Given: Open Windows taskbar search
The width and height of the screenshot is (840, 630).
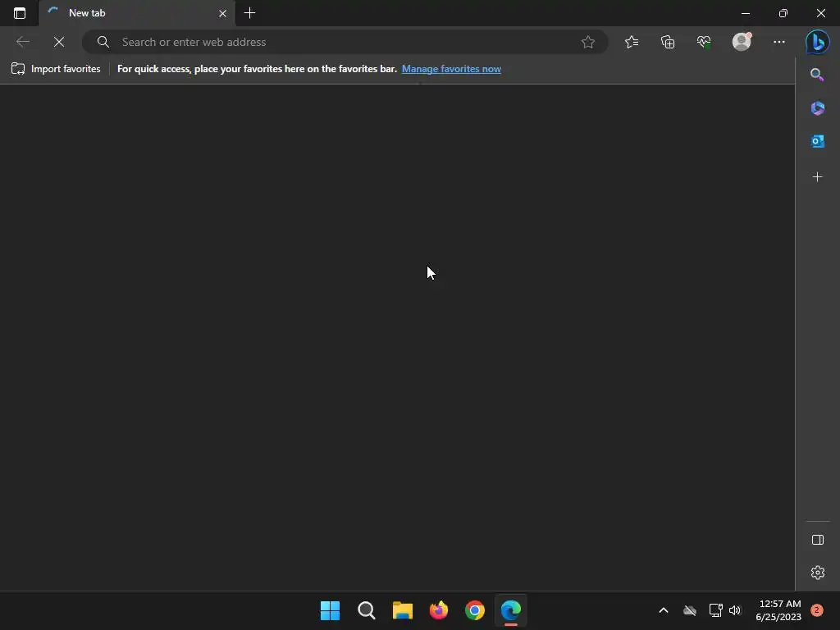Looking at the screenshot, I should point(367,610).
